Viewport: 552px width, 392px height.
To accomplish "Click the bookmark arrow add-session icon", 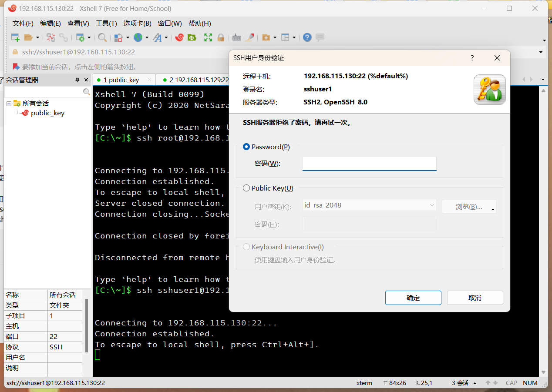I will coord(16,67).
